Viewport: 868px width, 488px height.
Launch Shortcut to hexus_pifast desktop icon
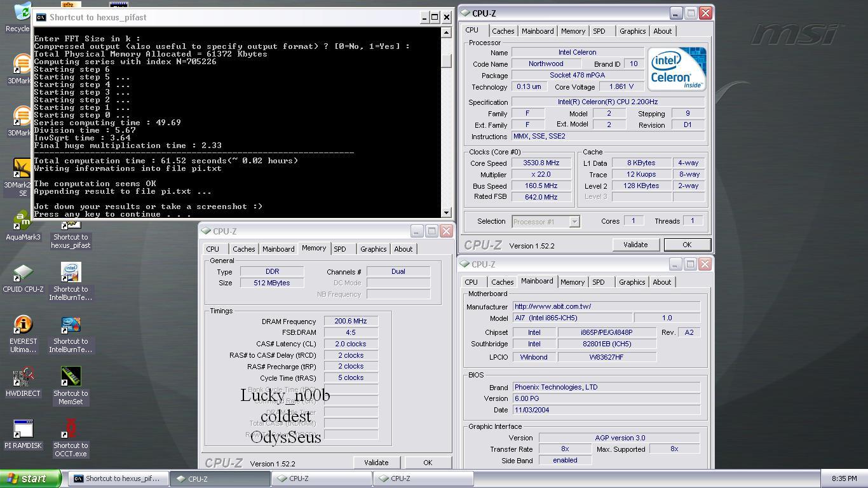[71, 234]
